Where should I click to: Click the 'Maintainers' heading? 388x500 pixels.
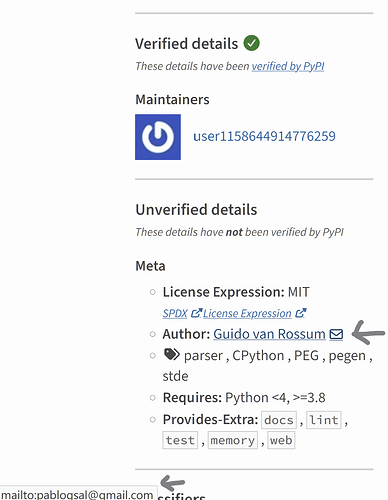pos(172,100)
